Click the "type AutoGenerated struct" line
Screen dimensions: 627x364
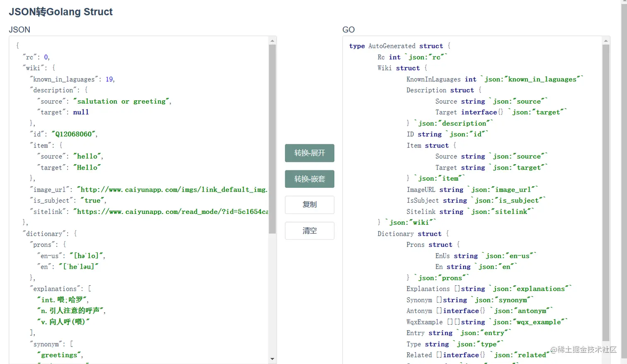coord(399,46)
